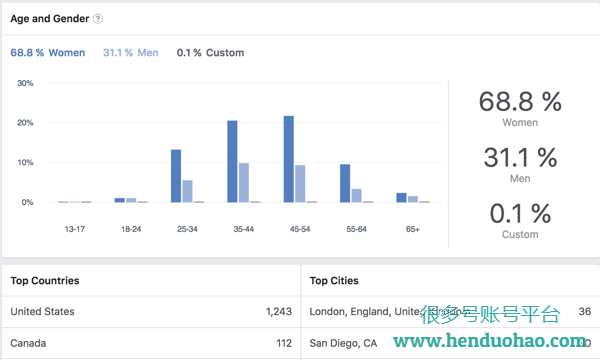Click the 13-17 age group label
600x360 pixels.
pos(75,229)
